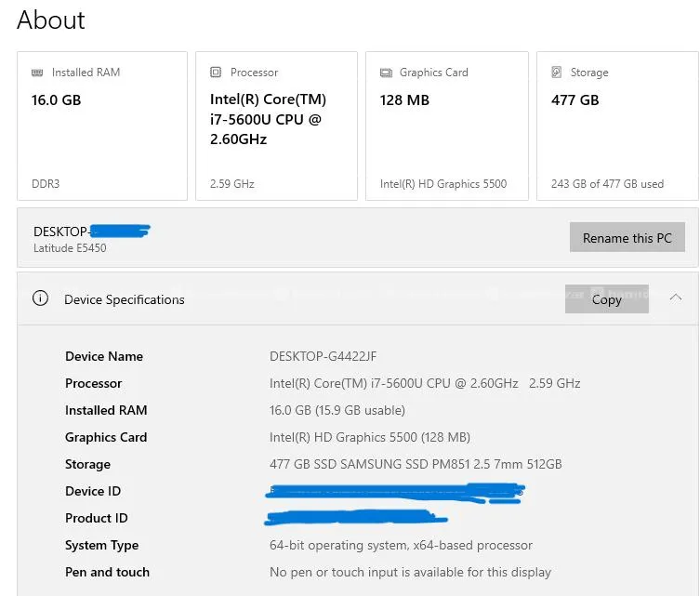Collapse the Device Specifications section
The width and height of the screenshot is (700, 596).
point(676,298)
